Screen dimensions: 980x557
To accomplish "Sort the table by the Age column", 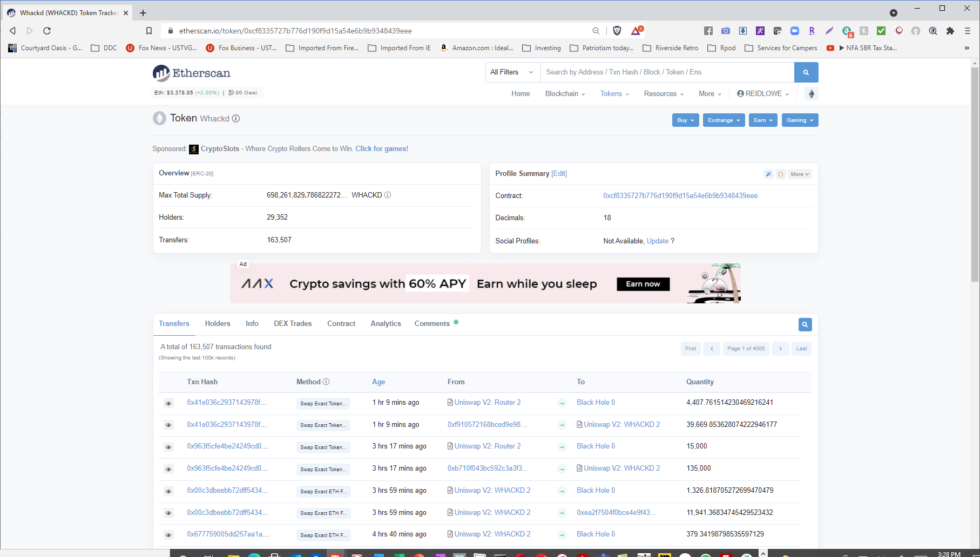I will 379,382.
